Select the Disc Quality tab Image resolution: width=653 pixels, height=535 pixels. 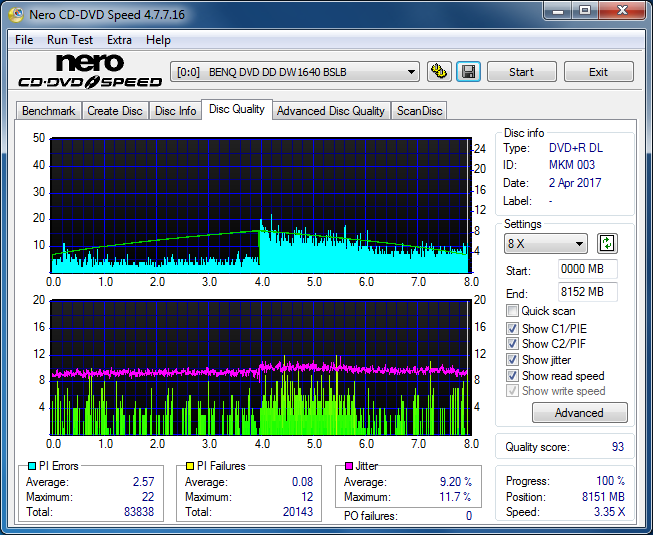[237, 109]
